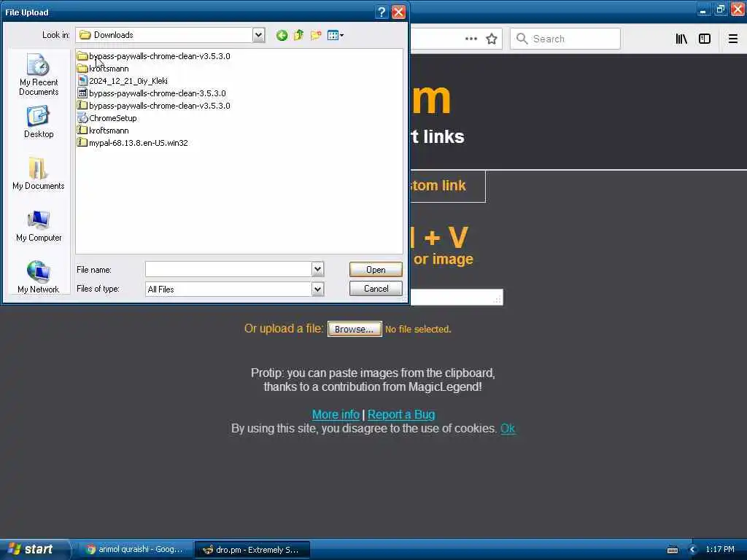Click the browser Search field
This screenshot has height=560, width=747.
click(565, 39)
